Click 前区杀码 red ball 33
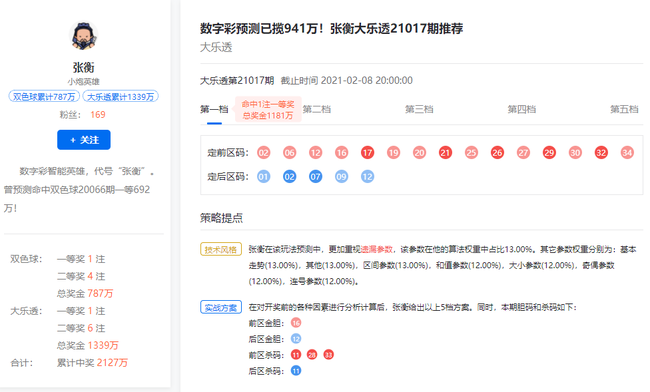This screenshot has width=650, height=392. [328, 355]
